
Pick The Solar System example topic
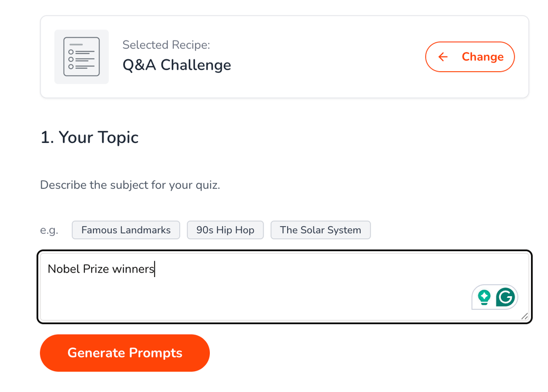pyautogui.click(x=320, y=229)
